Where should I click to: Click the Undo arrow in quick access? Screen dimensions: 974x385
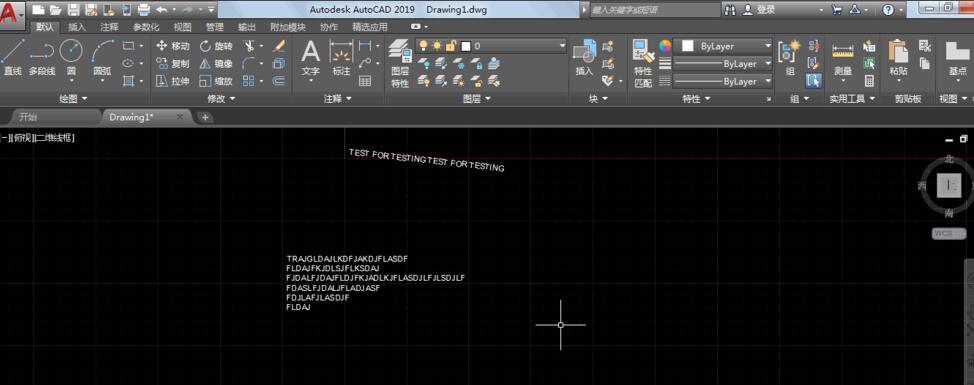pos(162,9)
